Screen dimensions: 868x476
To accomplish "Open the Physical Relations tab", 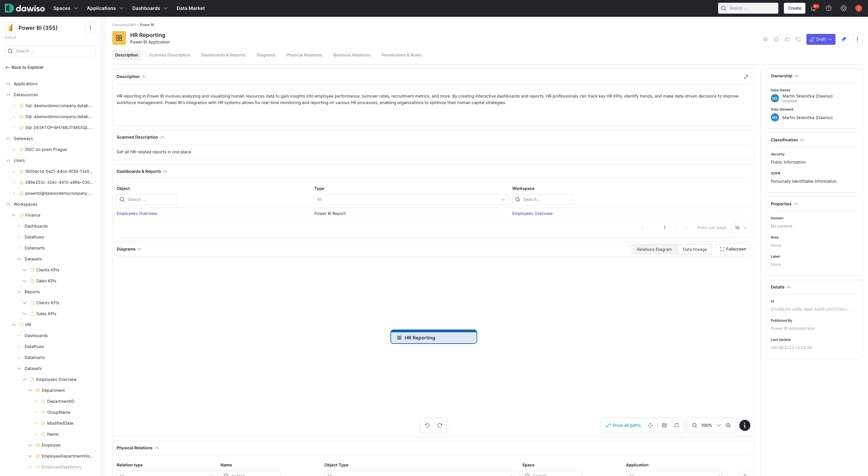I will 304,55.
